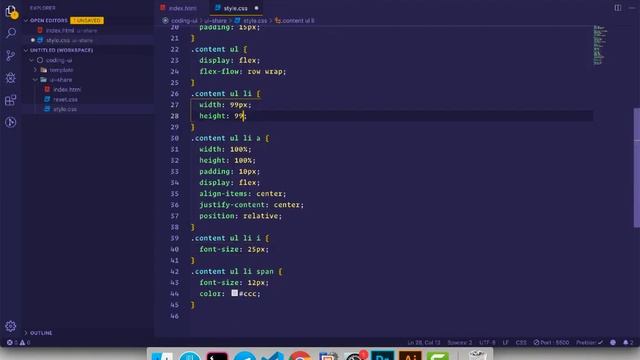Click the Port: 5500 live server button
This screenshot has width=640, height=360.
pos(551,342)
